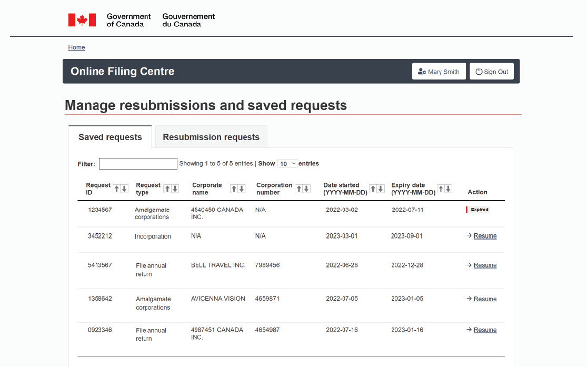588x367 pixels.
Task: Resume the BELL TRAVEL INC. annual return
Action: 485,265
